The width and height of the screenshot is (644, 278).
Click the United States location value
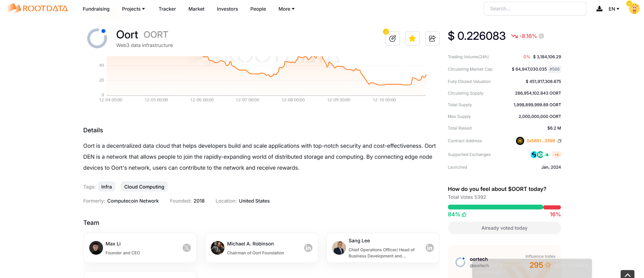(x=254, y=201)
